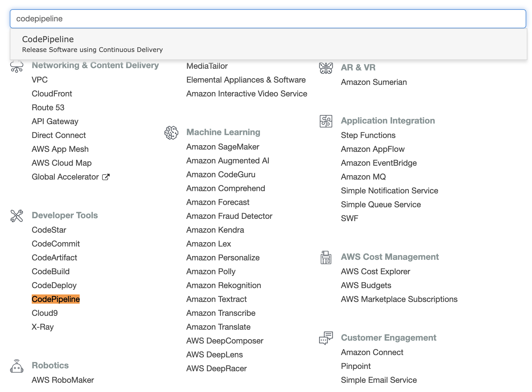The height and width of the screenshot is (392, 532).
Task: Select the CodePipeline search suggestion
Action: [269, 44]
